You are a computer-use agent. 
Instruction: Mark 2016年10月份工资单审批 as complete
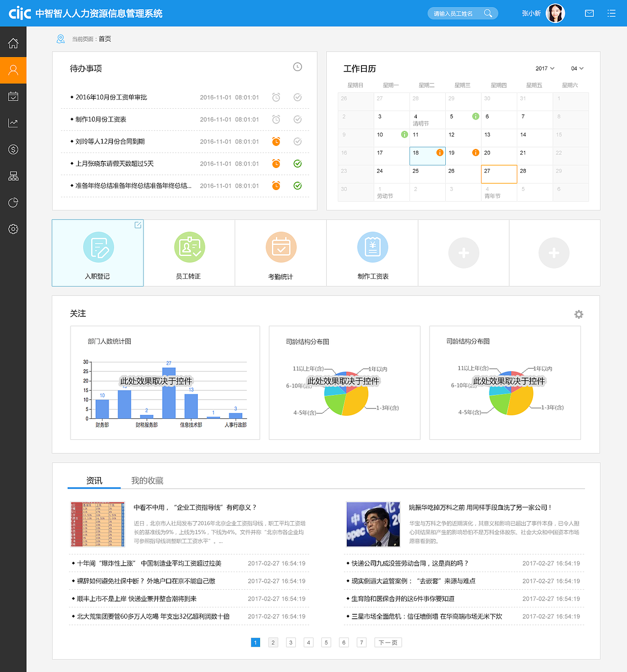tap(297, 97)
